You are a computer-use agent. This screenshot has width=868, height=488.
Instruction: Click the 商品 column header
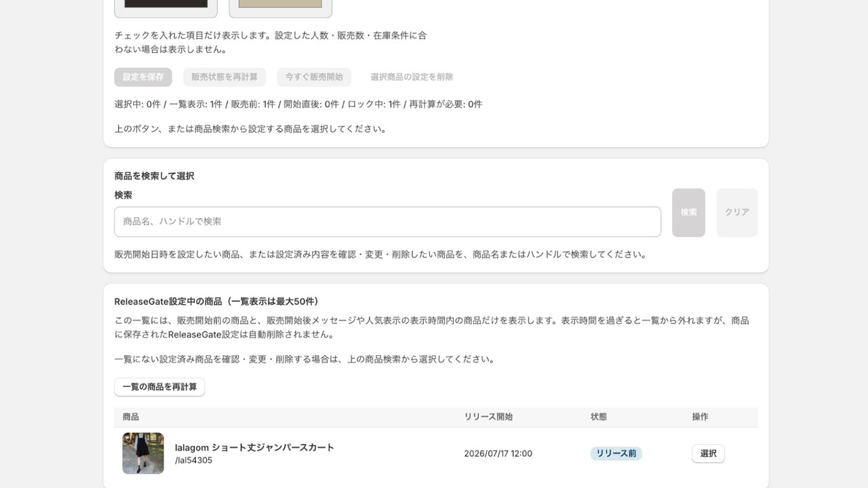(x=131, y=417)
